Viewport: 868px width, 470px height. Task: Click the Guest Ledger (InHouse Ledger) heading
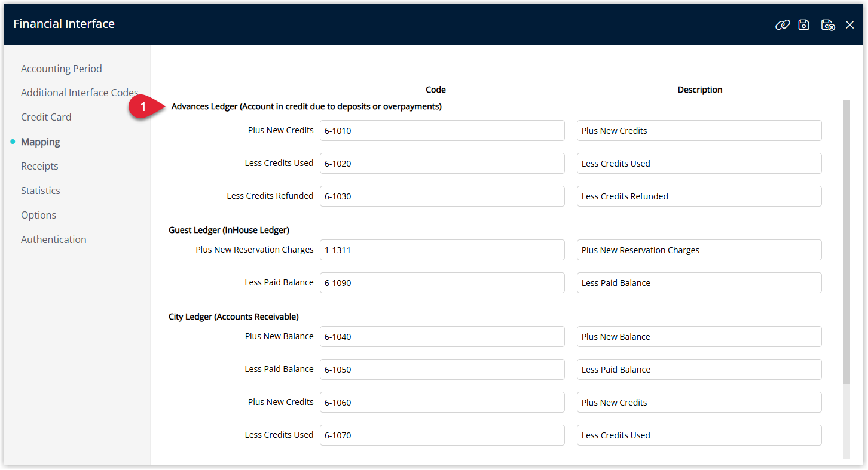point(229,230)
